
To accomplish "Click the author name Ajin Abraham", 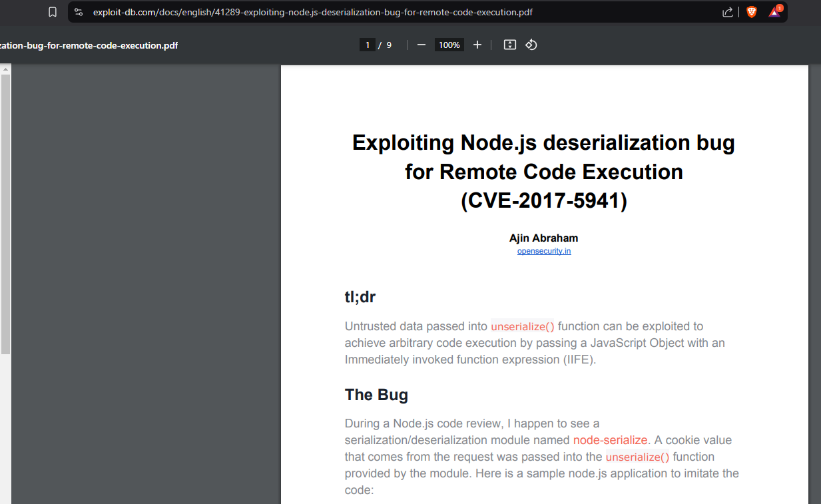I will click(543, 238).
